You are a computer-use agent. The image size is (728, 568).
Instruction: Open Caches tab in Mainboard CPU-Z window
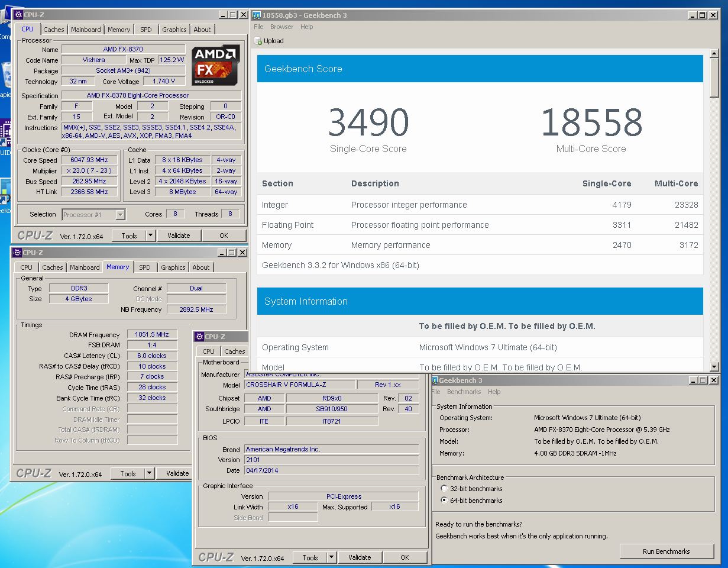click(235, 351)
